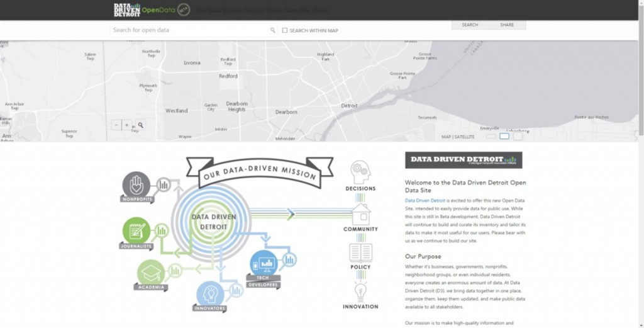Click the chart magnifier beside Tech Developers
The height and width of the screenshot is (328, 644).
pos(289,260)
